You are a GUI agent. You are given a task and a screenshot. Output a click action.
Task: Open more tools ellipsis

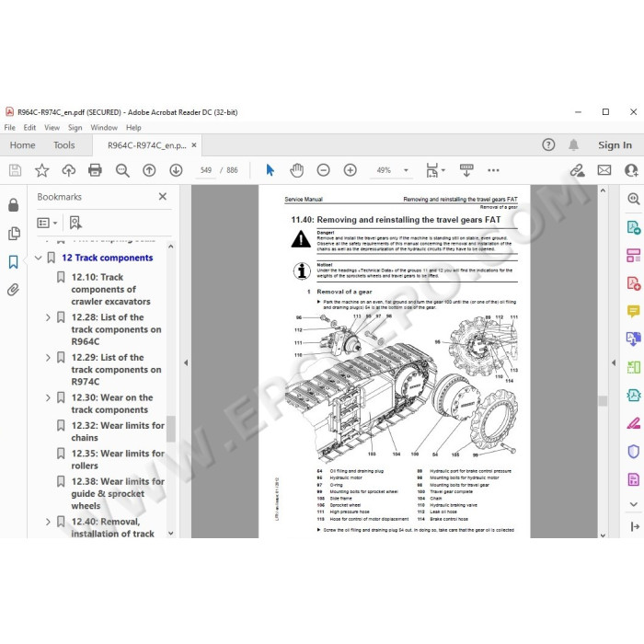493,170
